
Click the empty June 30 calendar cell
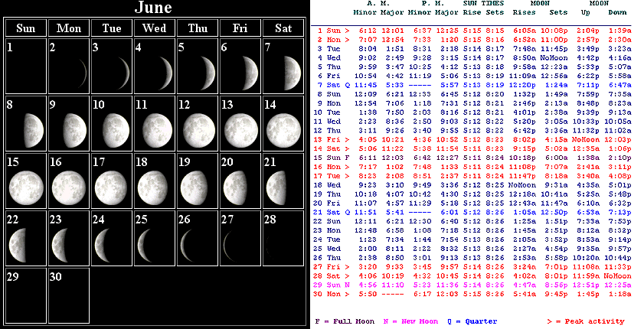click(x=69, y=295)
